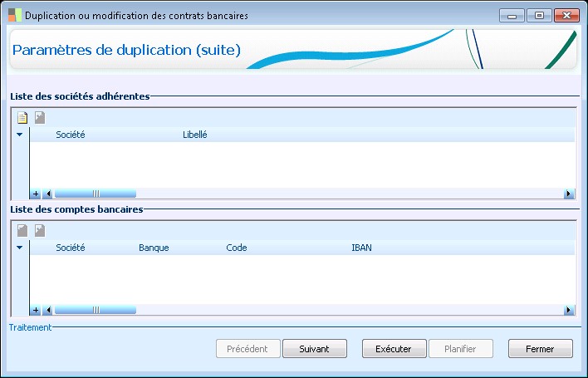Click the scroll-left arrow in the sociétés adhérentes grid

(x=47, y=194)
